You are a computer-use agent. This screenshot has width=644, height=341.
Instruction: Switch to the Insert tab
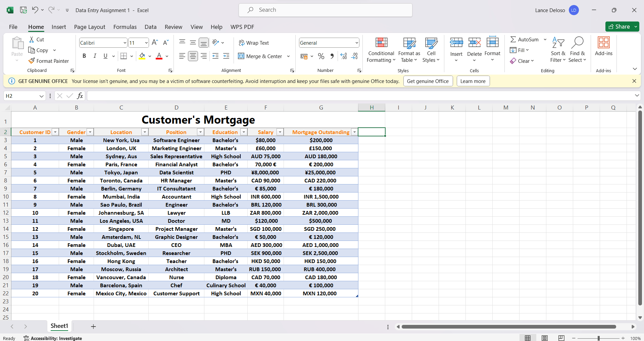coord(59,27)
